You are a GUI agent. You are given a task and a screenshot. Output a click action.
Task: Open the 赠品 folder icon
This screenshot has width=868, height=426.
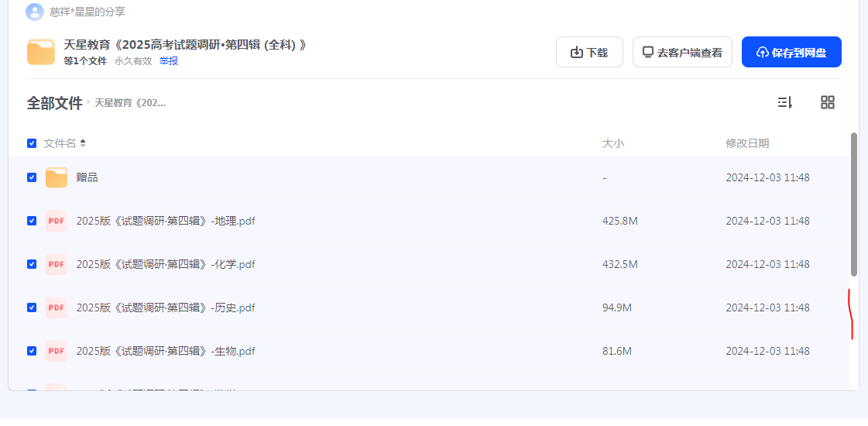coord(57,177)
